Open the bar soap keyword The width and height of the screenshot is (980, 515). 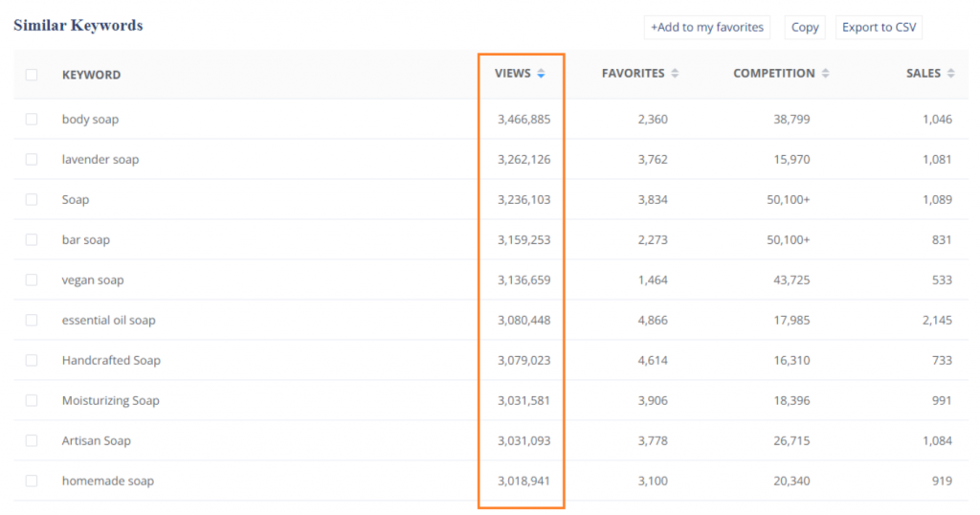click(x=86, y=240)
